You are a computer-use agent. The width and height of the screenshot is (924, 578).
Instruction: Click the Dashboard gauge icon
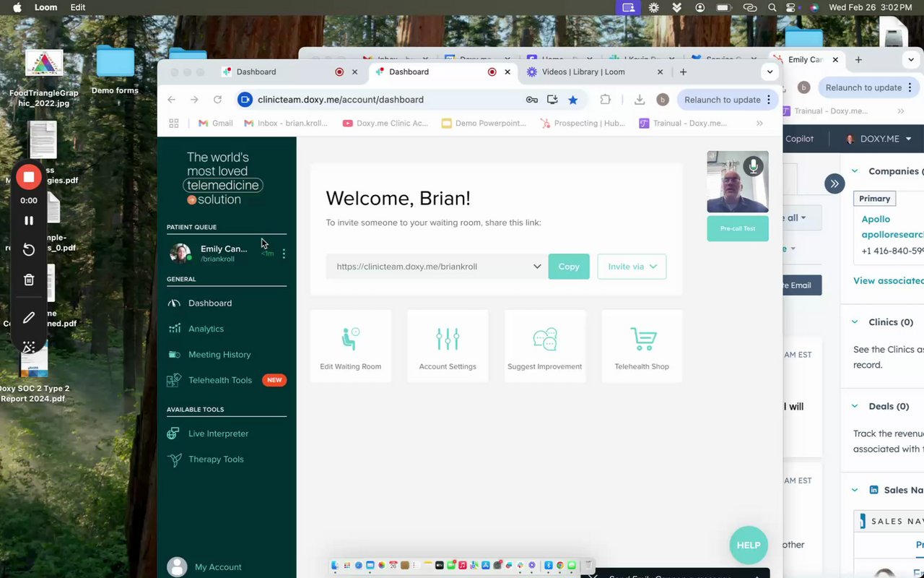[x=174, y=303]
